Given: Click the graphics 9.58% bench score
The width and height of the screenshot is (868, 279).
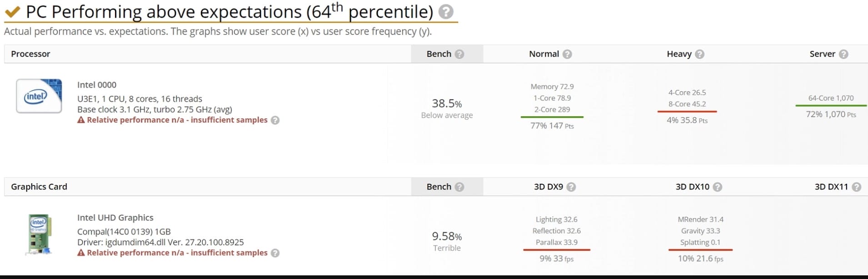Looking at the screenshot, I should 447,236.
